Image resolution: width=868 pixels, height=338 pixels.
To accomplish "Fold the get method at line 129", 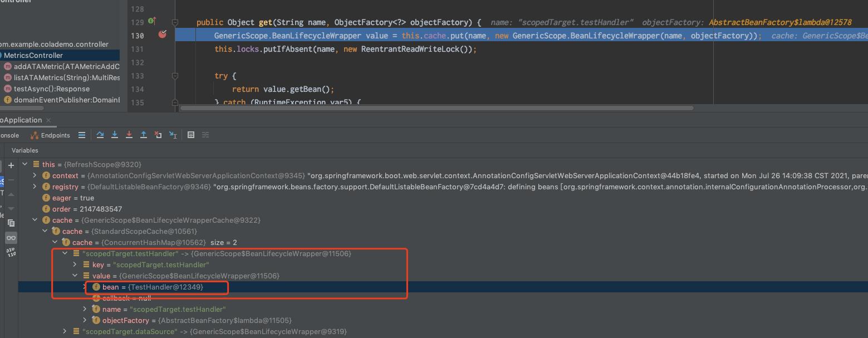I will pyautogui.click(x=175, y=22).
